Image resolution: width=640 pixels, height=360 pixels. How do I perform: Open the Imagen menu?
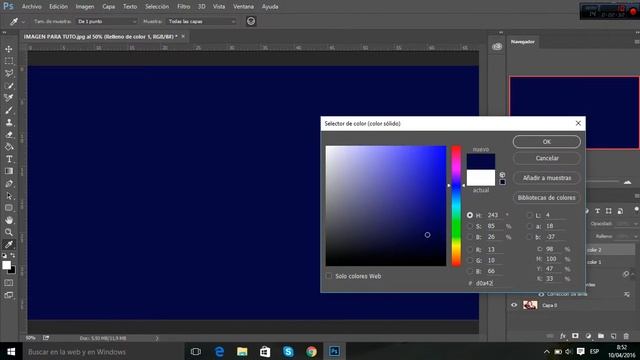click(84, 7)
